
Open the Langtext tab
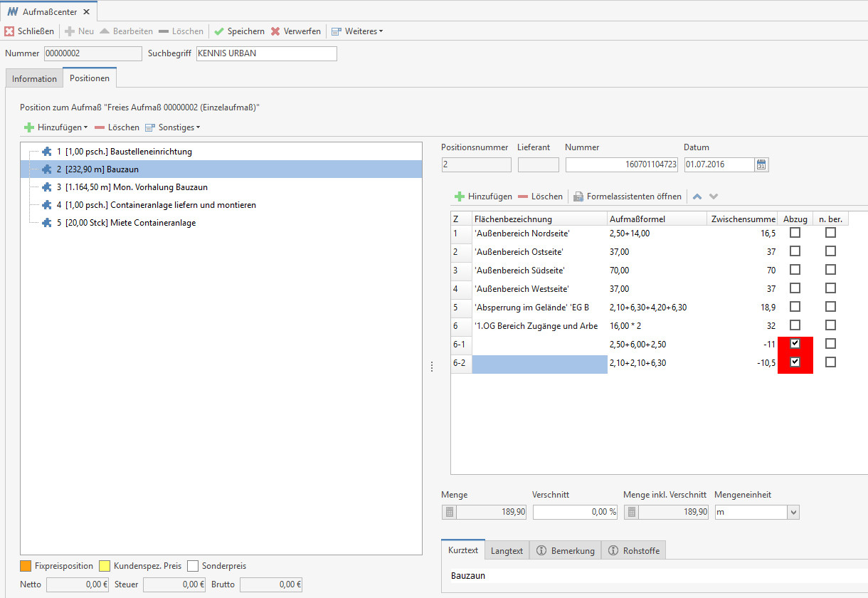(x=507, y=550)
